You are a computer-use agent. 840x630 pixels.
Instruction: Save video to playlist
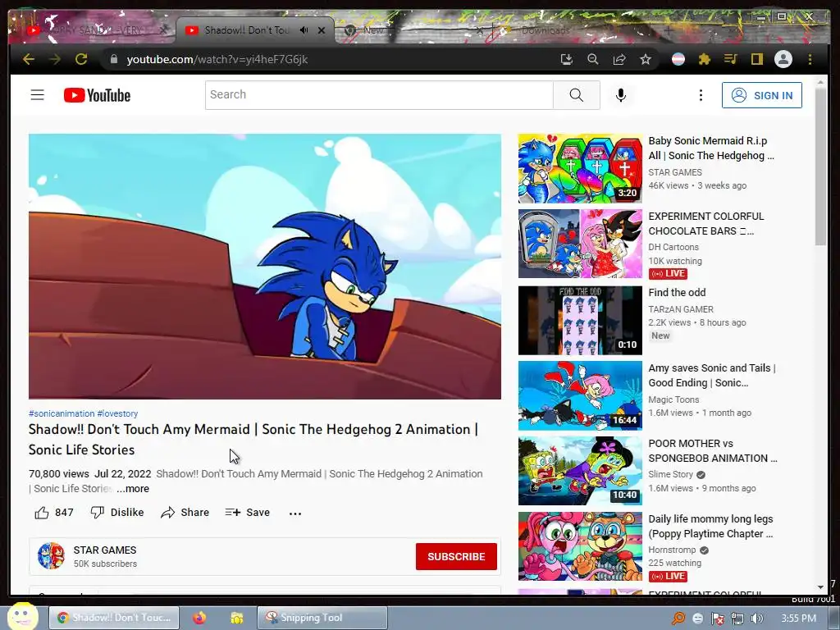pos(248,513)
